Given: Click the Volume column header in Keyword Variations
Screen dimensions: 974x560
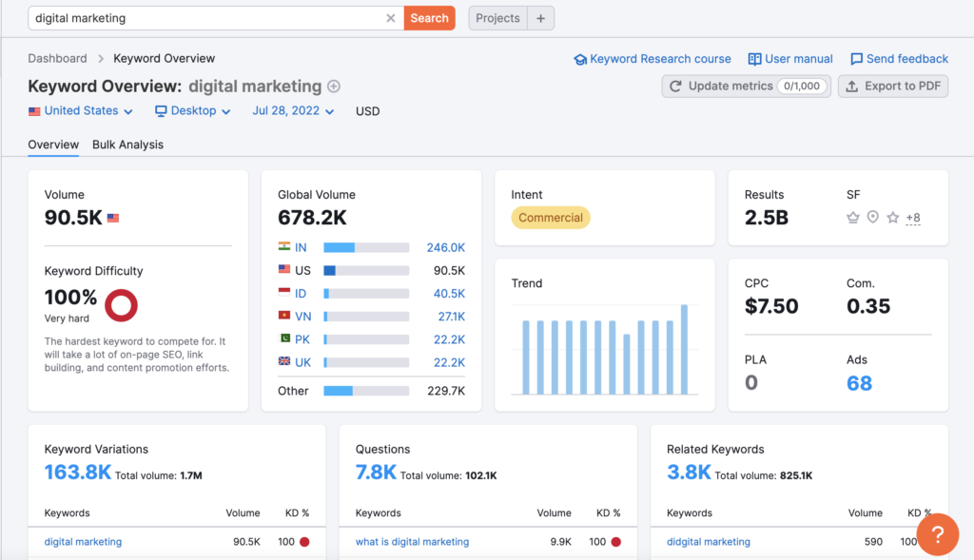Looking at the screenshot, I should (x=243, y=513).
